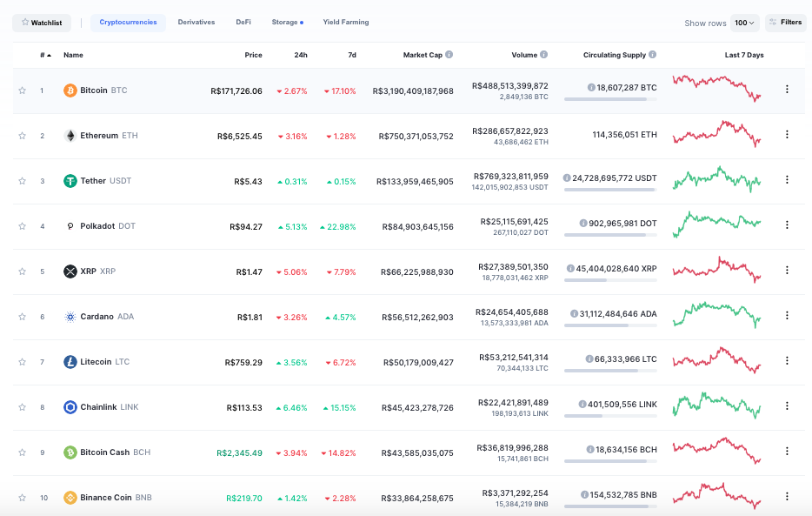Open the Show rows 100 dropdown
This screenshot has height=516, width=812.
pos(745,23)
